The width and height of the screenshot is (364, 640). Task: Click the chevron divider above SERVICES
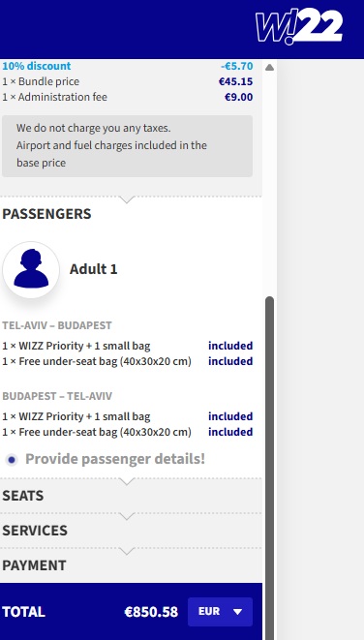point(128,516)
